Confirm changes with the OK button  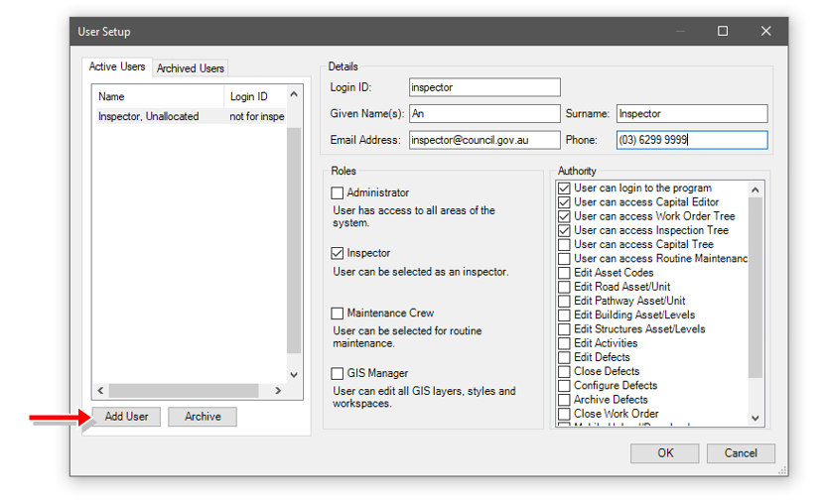pos(664,453)
